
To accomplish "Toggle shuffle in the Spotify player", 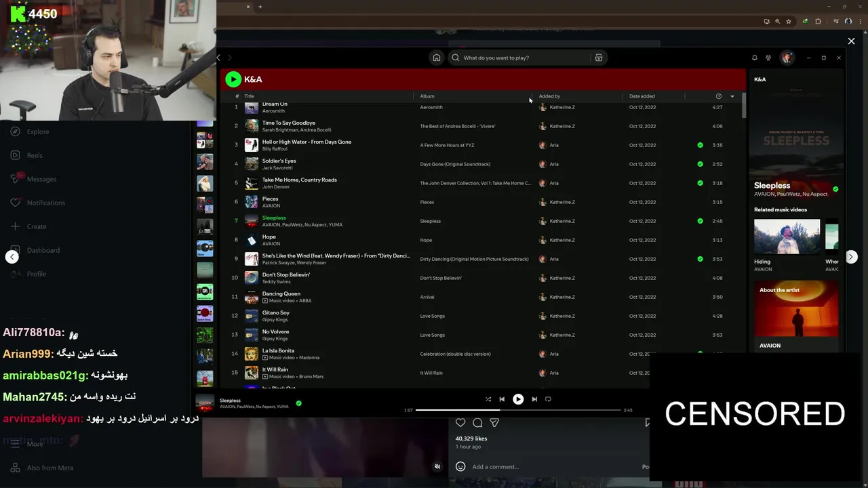I will tap(488, 399).
